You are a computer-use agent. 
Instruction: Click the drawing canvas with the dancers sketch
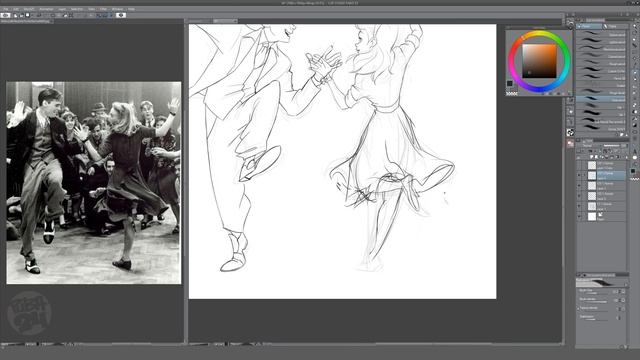coord(342,162)
